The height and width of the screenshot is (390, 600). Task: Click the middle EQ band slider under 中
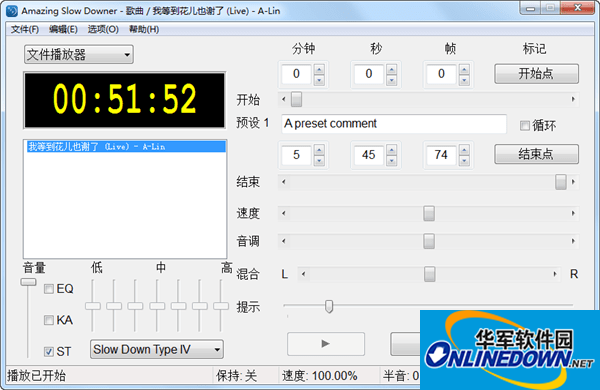[157, 306]
